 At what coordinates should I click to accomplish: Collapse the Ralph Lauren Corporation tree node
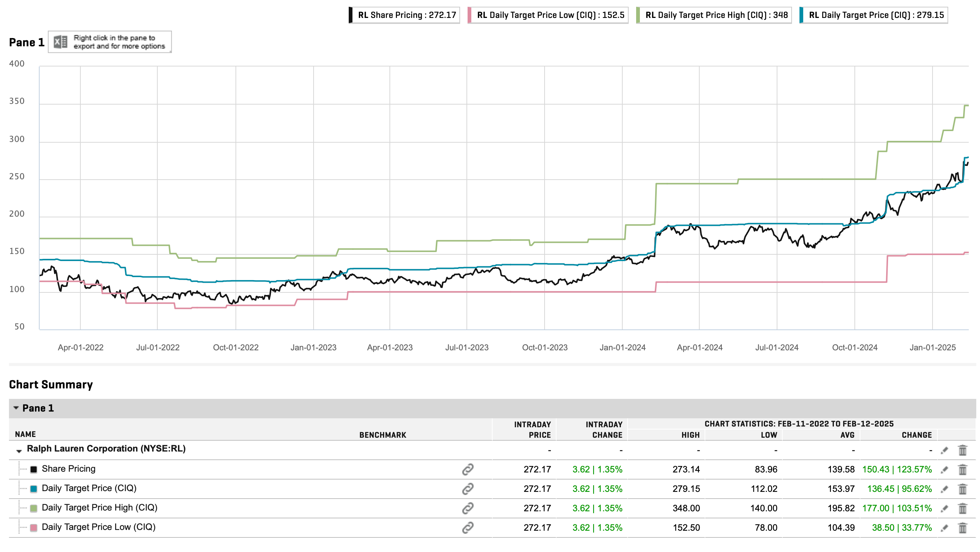(19, 451)
